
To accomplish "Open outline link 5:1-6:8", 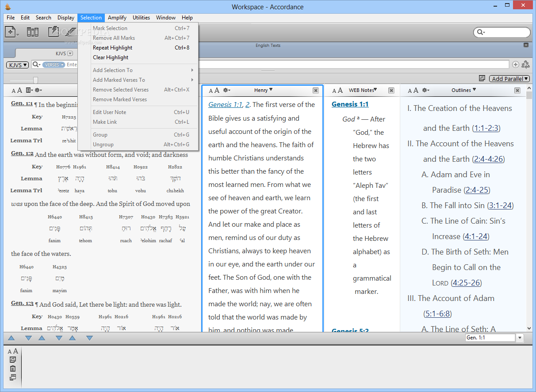I will pyautogui.click(x=438, y=314).
